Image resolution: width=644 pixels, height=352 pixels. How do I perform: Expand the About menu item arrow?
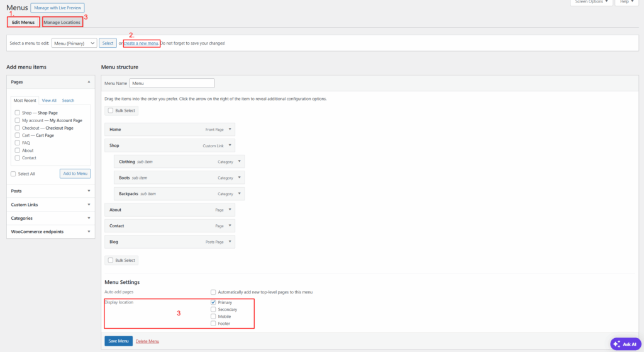pos(230,210)
